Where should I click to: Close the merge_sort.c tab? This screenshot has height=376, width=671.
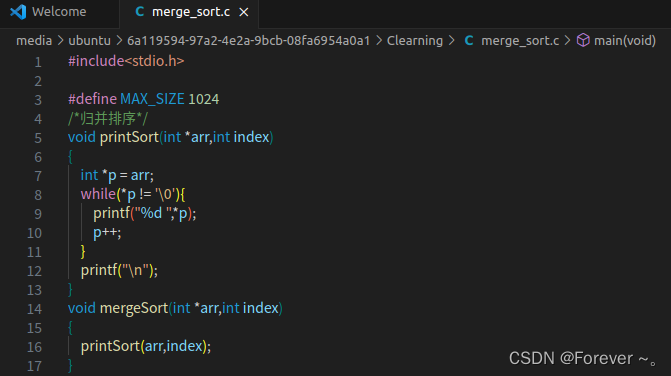pos(244,12)
